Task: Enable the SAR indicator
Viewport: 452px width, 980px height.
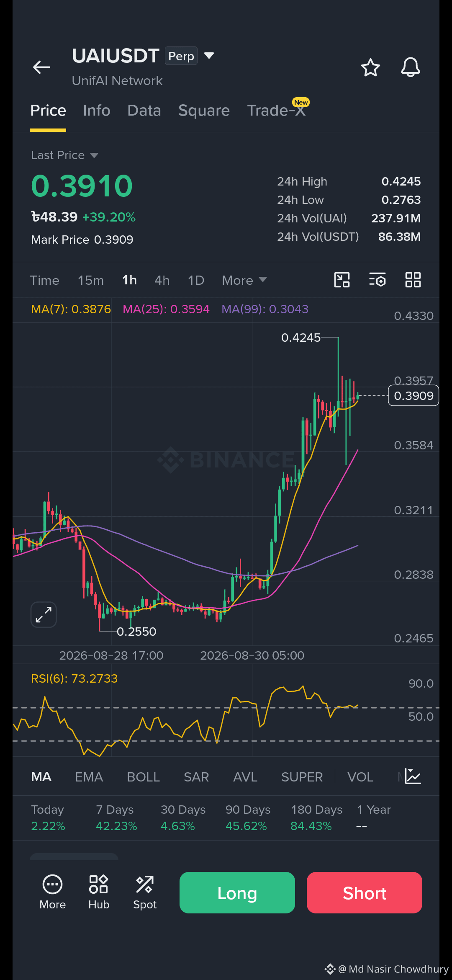Action: pyautogui.click(x=196, y=777)
